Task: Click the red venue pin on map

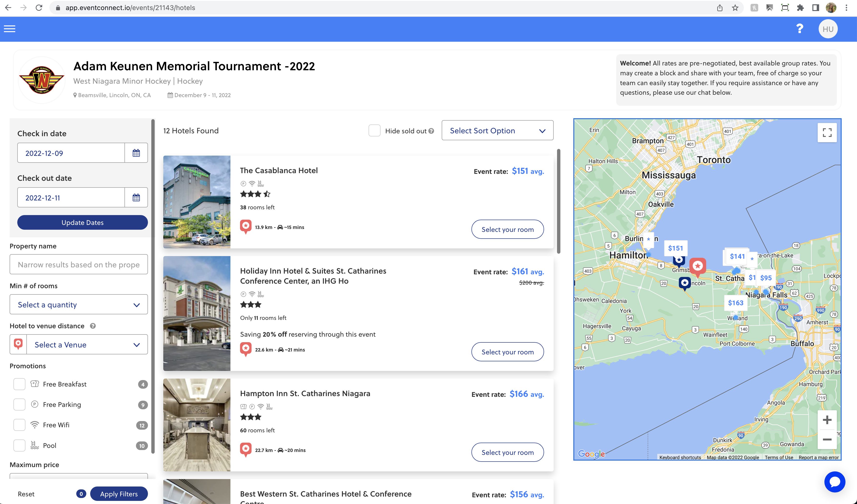Action: (x=698, y=267)
